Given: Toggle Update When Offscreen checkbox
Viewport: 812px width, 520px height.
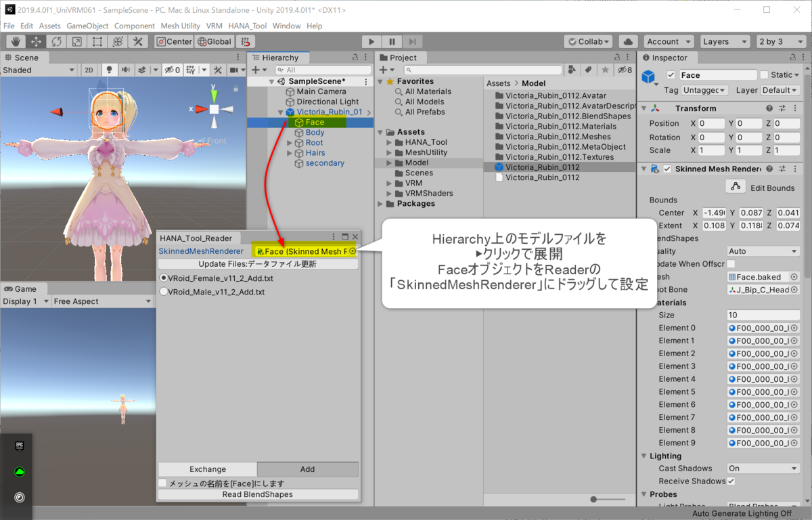Looking at the screenshot, I should [731, 263].
